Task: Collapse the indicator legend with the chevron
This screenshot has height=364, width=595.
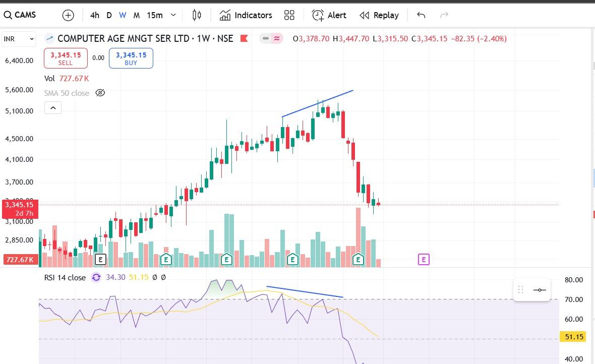Action: click(53, 108)
